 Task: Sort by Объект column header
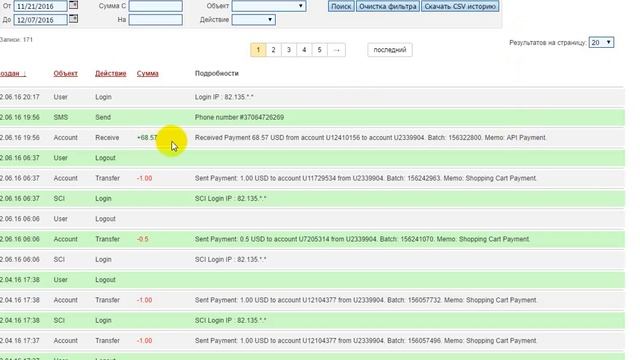point(65,73)
